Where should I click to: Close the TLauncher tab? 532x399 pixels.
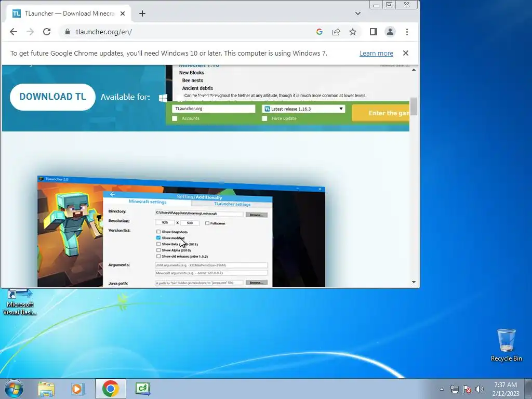(x=123, y=14)
